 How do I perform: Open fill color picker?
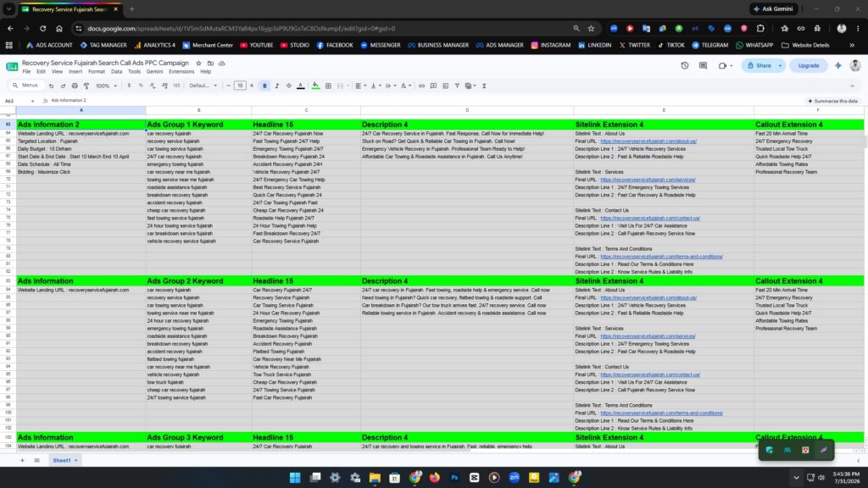[x=315, y=86]
